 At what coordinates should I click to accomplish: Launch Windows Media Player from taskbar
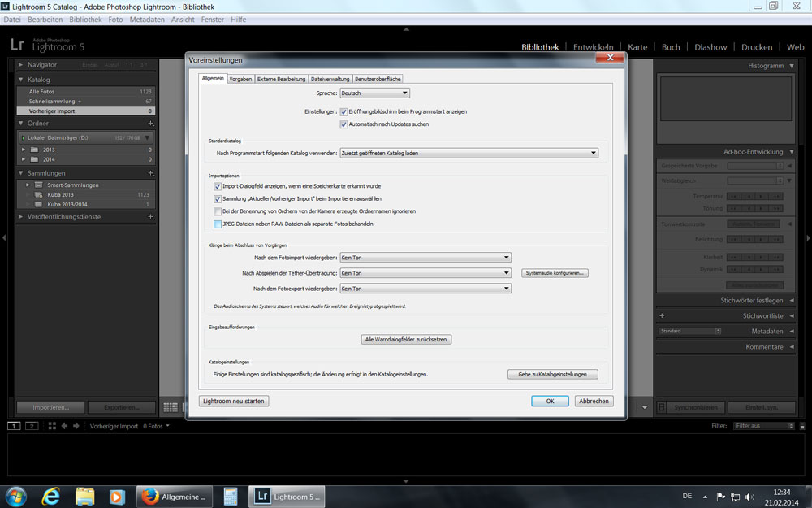coord(117,496)
